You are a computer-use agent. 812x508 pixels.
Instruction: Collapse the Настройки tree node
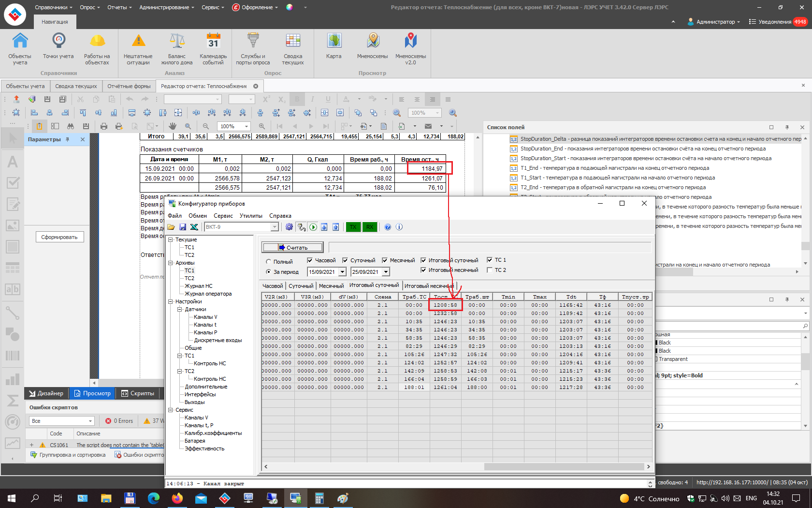[171, 301]
